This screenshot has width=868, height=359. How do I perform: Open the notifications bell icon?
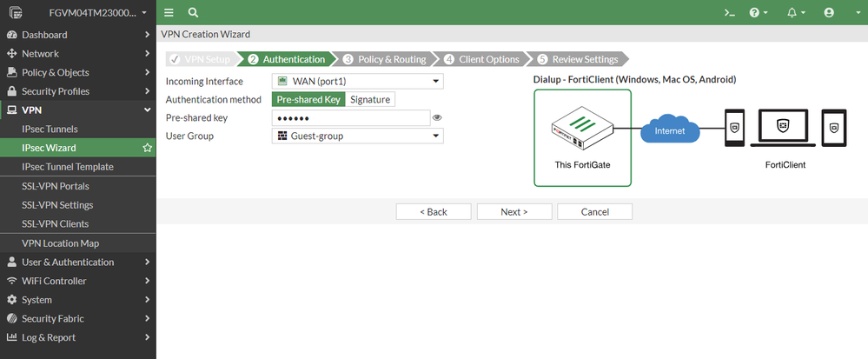[792, 13]
